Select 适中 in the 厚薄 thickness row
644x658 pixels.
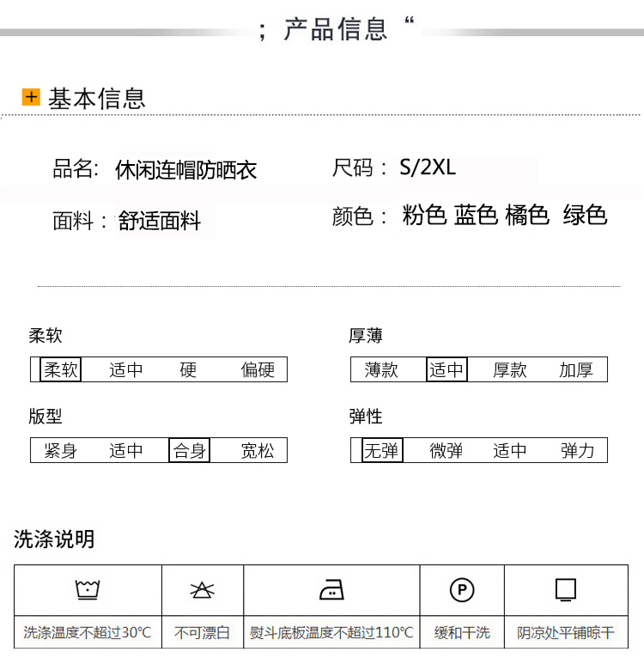click(x=447, y=369)
